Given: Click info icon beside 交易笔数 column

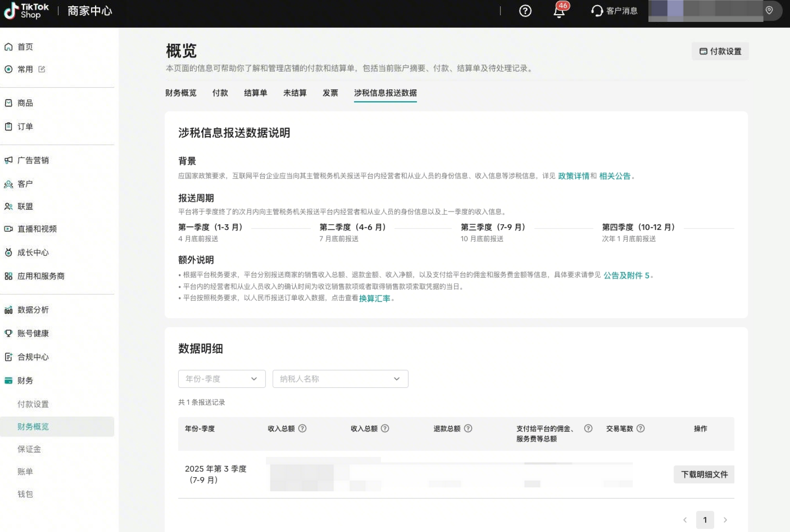Looking at the screenshot, I should 641,428.
